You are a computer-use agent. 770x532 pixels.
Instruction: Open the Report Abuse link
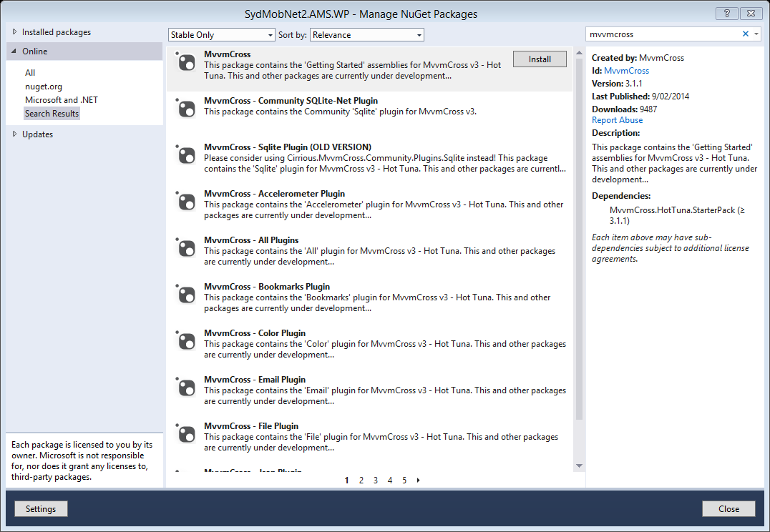[x=617, y=119]
